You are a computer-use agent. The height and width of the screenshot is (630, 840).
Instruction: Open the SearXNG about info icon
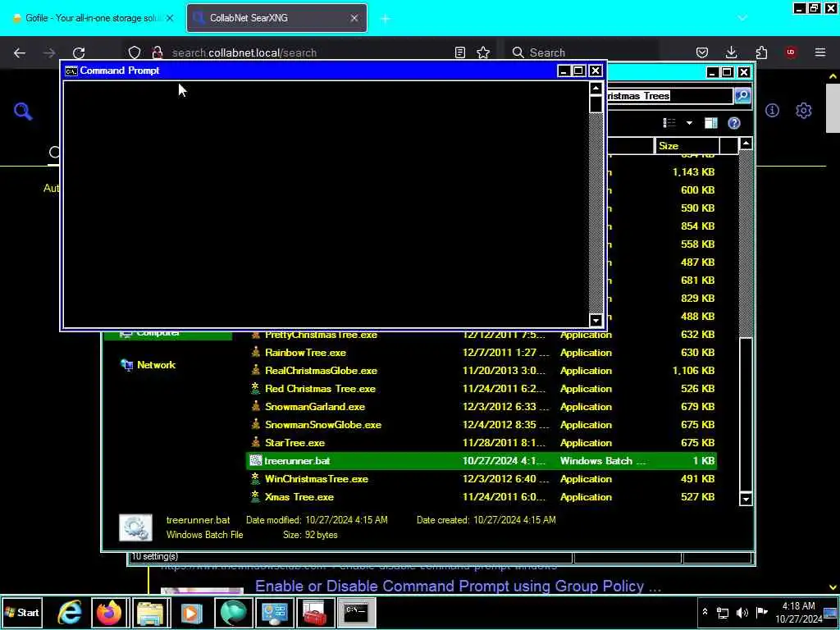click(x=772, y=111)
